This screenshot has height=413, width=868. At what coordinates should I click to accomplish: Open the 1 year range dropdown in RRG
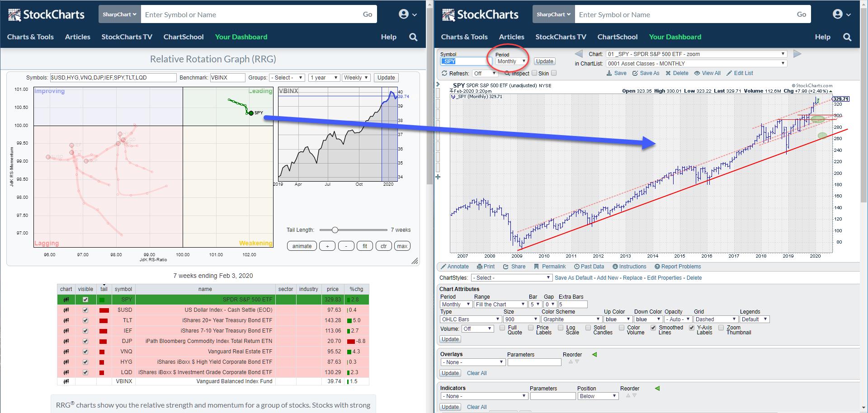[x=324, y=78]
